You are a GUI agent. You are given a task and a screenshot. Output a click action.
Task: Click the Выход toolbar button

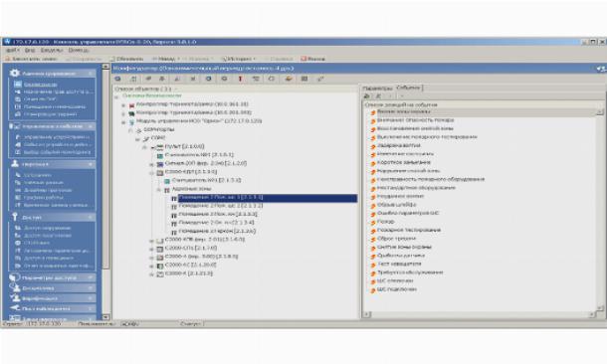312,59
